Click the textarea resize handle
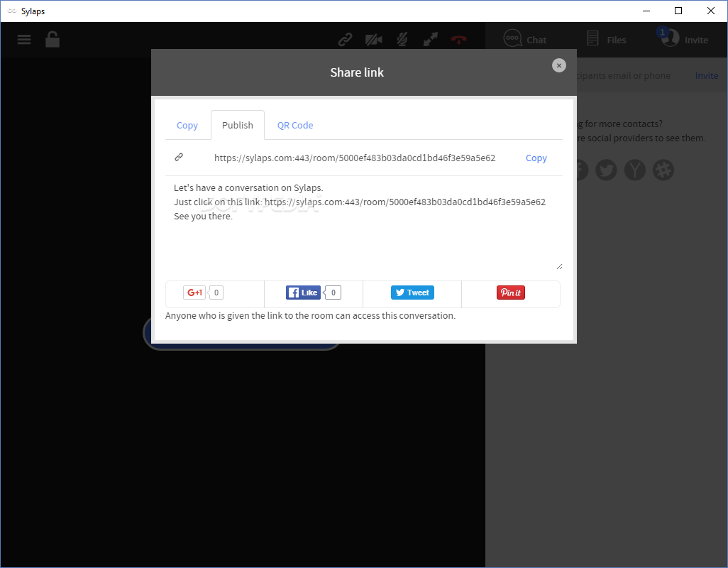Viewport: 728px width, 568px height. pos(559,266)
